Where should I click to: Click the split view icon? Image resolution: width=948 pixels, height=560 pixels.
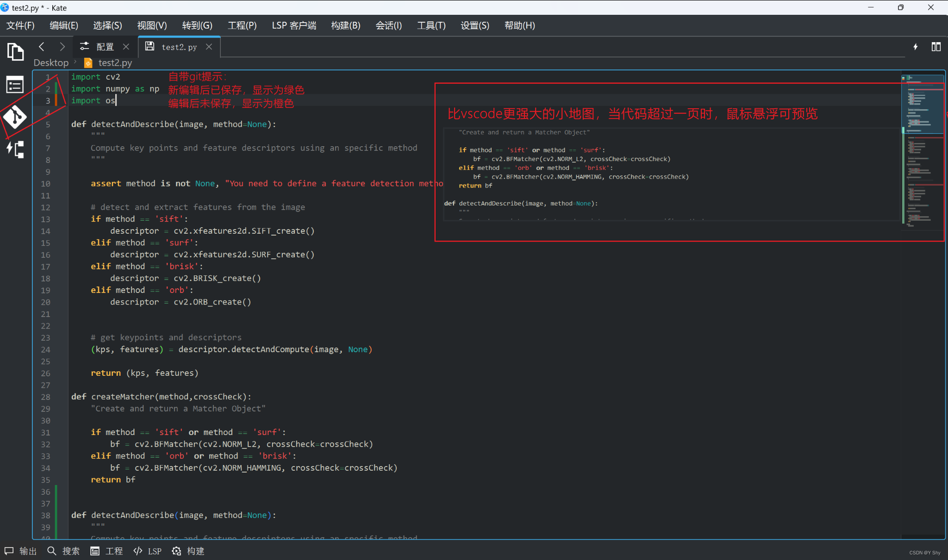[x=936, y=47]
